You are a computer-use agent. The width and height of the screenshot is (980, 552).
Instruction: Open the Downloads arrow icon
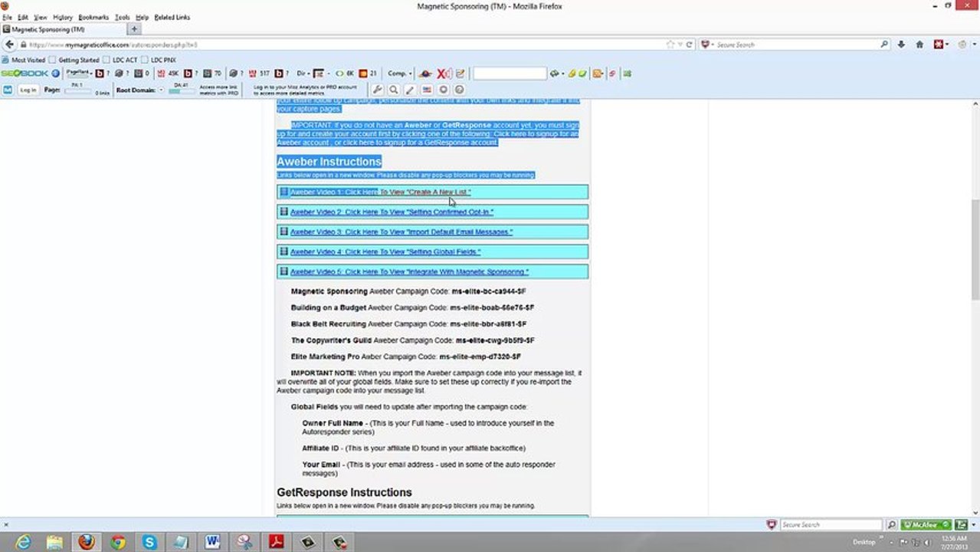coord(902,44)
